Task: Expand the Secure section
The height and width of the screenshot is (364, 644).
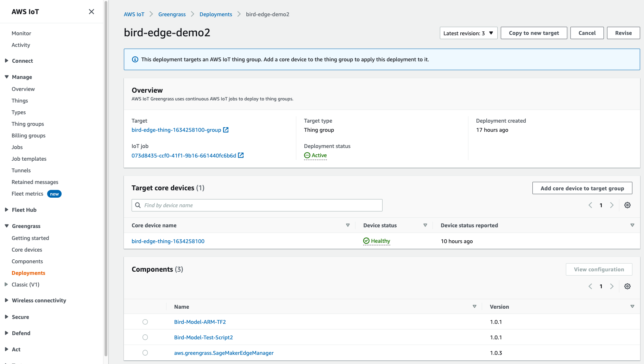Action: coord(6,317)
